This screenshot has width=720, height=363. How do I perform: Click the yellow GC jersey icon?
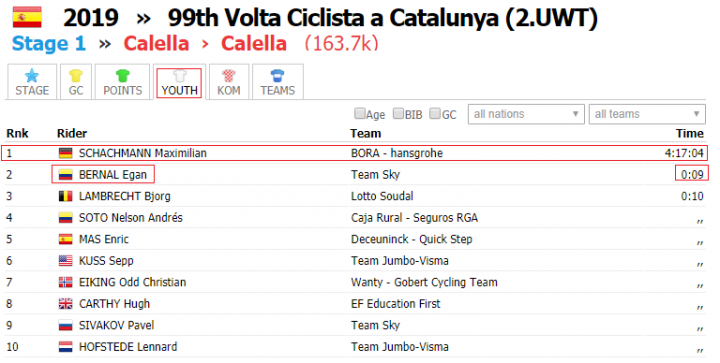[76, 76]
